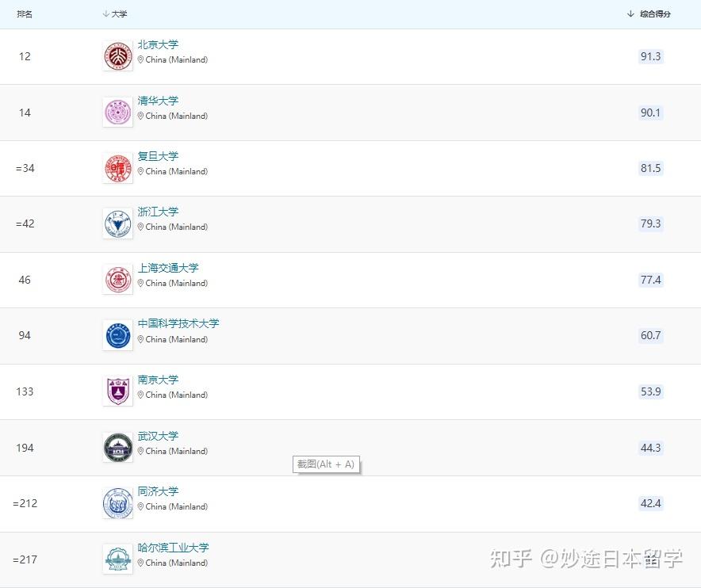Select score 60.7 for 中国科学技术大学
Screen dimensions: 701x588
(650, 335)
